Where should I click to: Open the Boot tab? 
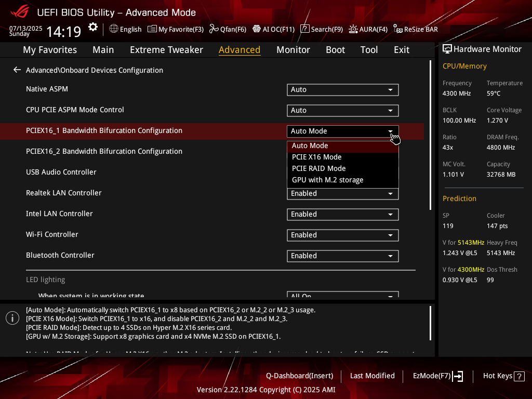[335, 50]
